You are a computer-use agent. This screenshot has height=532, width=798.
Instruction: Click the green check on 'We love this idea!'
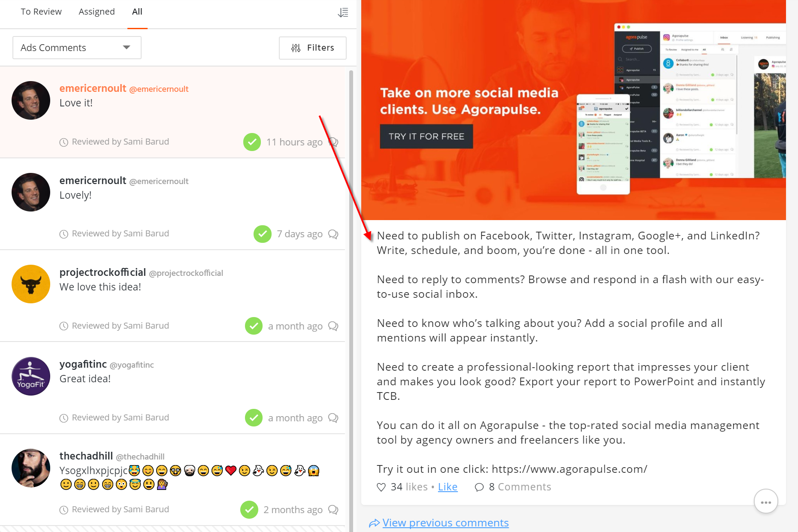pos(254,326)
